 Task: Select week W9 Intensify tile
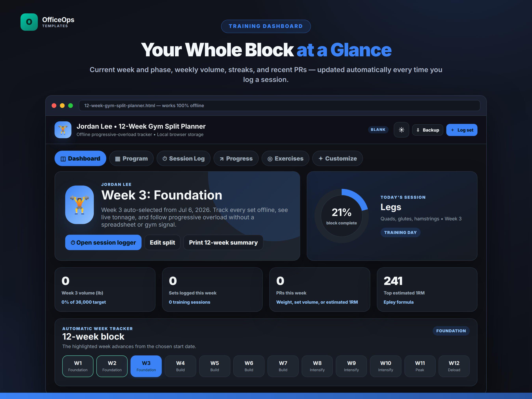pos(351,366)
